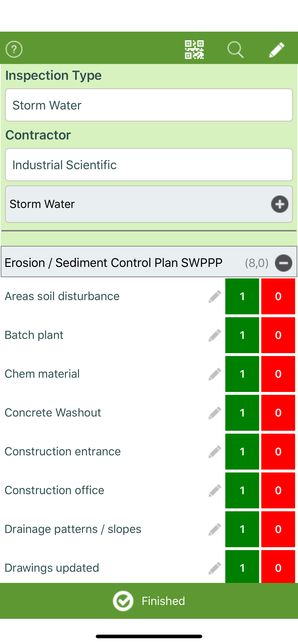
Task: Open the Inspection Type selector showing Storm Water
Action: click(149, 105)
